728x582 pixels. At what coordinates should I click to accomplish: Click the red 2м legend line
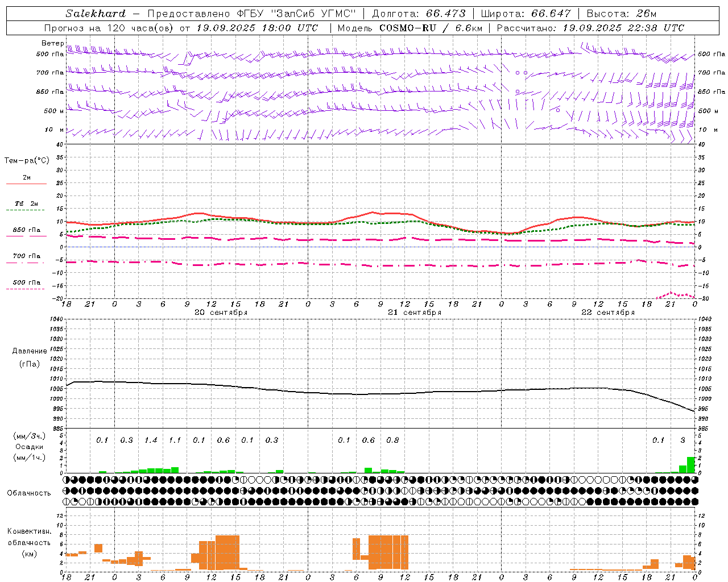point(26,184)
